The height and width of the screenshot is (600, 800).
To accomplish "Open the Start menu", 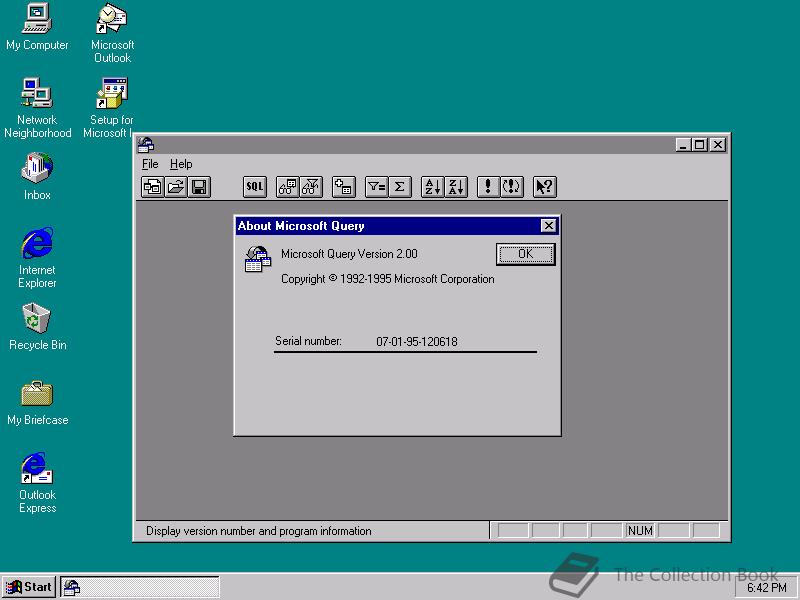I will click(x=29, y=587).
